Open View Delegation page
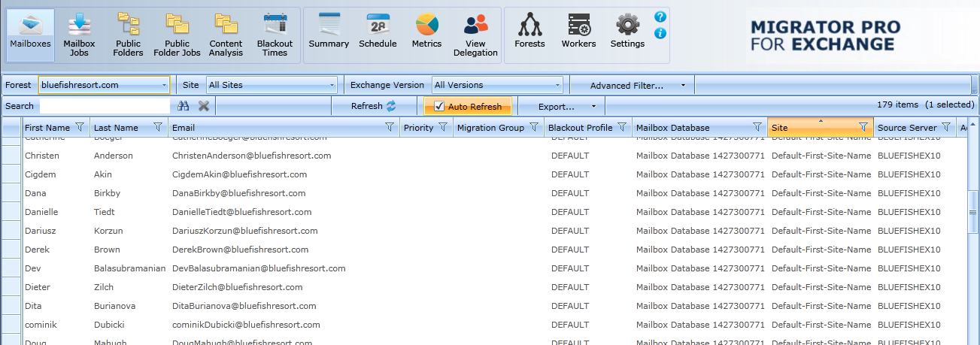Screen dimensions: 980x345 coord(475,35)
